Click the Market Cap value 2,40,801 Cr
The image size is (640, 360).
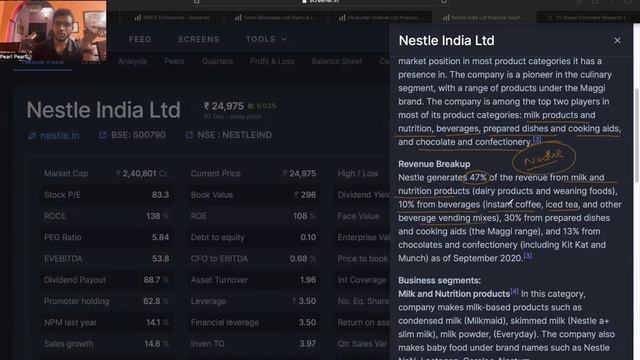click(142, 173)
